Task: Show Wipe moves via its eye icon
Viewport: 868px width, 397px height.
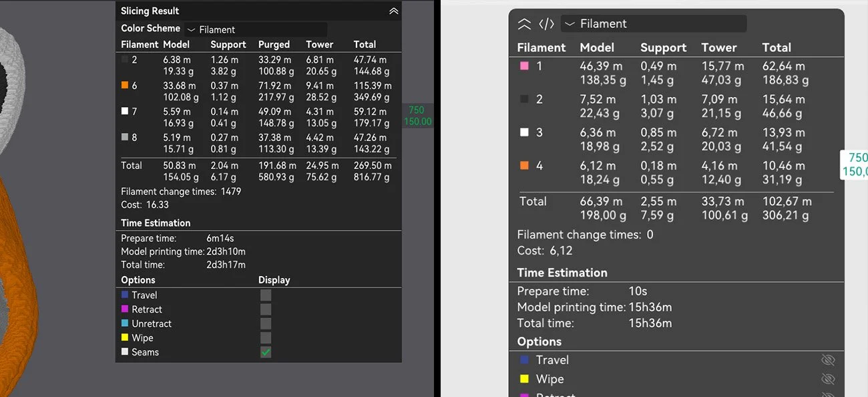Action: tap(828, 379)
